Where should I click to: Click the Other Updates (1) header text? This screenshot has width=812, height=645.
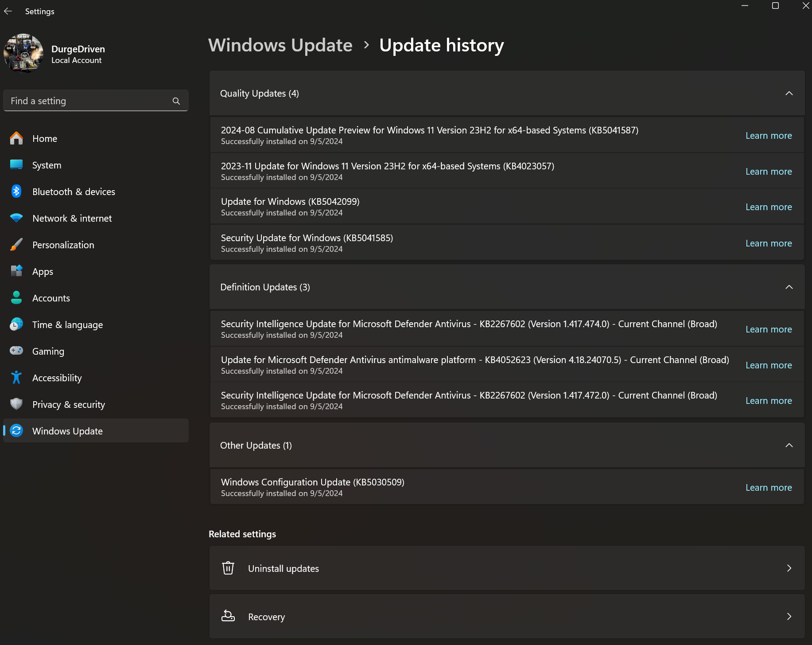[x=256, y=445]
